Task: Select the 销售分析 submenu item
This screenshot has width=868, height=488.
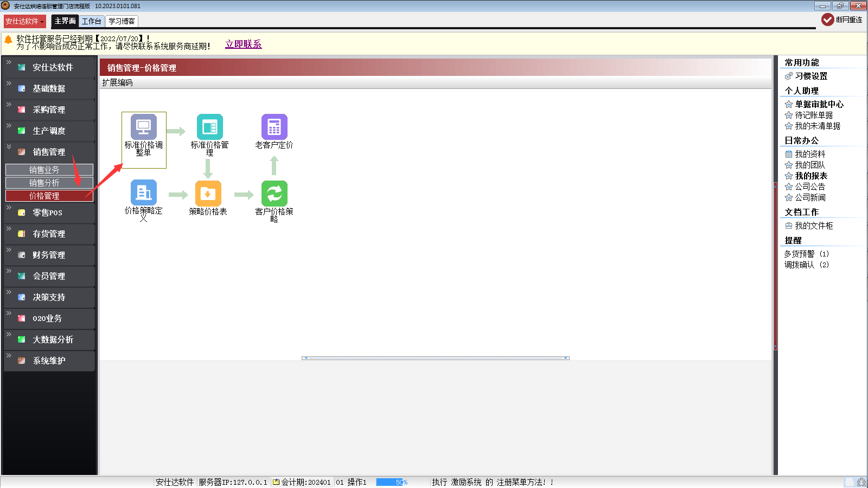Action: click(x=49, y=183)
